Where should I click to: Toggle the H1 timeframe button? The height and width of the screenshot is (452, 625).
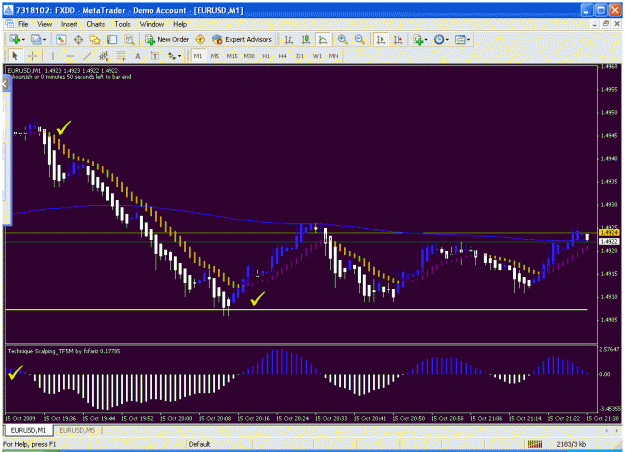tap(266, 56)
